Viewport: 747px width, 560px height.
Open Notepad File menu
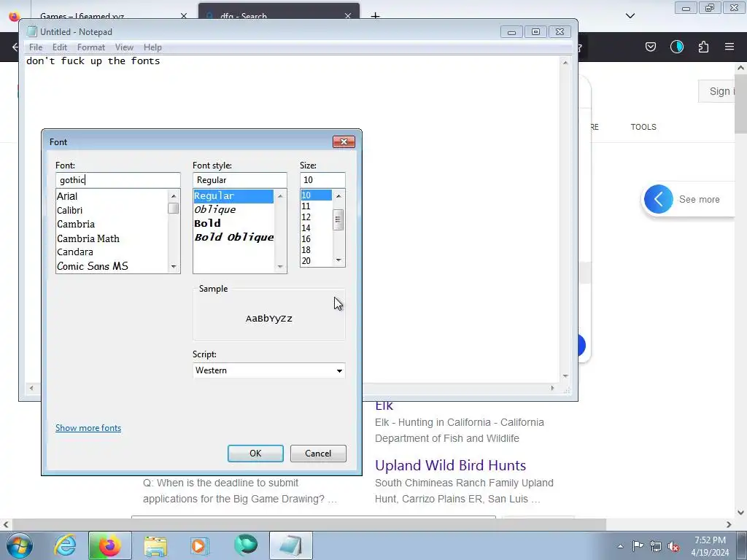(x=36, y=47)
